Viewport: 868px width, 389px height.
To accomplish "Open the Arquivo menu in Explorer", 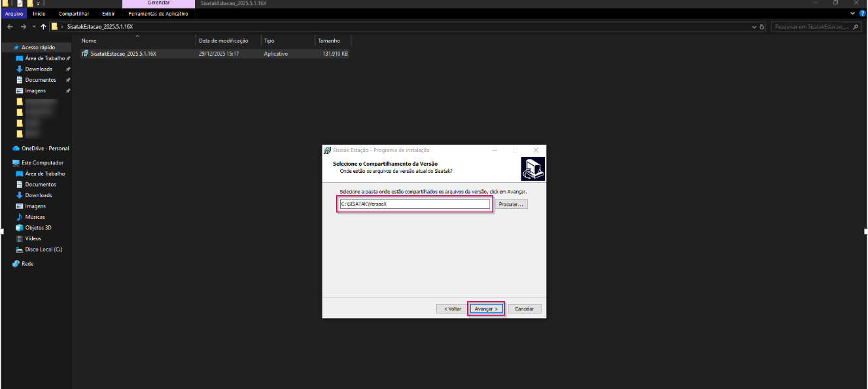I will click(x=14, y=13).
